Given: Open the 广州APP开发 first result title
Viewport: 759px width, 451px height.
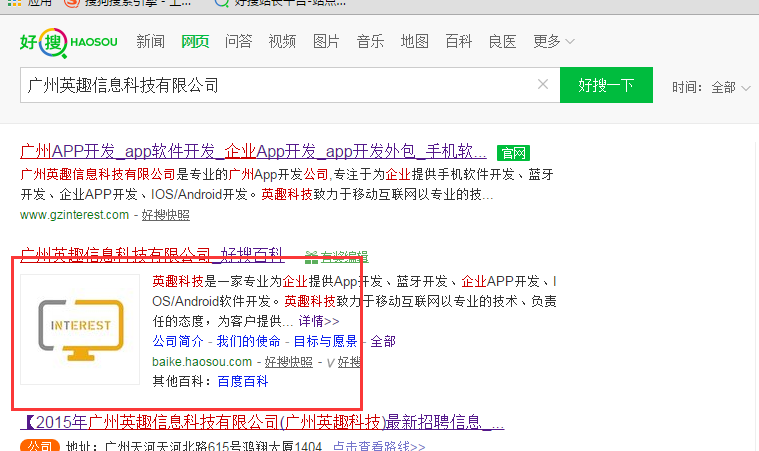Looking at the screenshot, I should [253, 151].
